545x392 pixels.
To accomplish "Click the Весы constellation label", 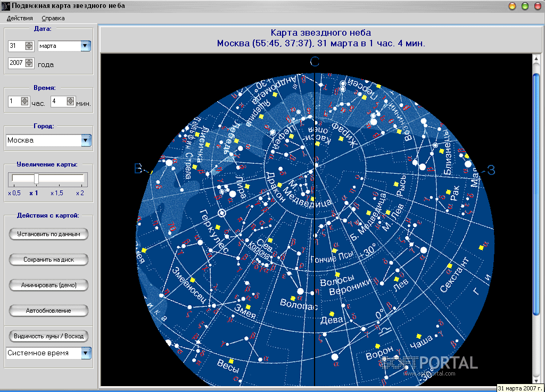I will click(228, 366).
